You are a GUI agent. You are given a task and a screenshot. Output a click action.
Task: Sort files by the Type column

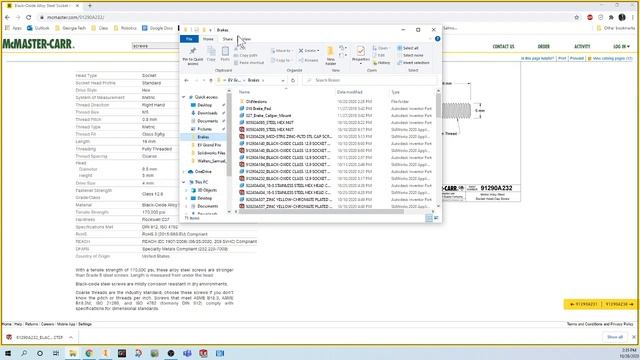click(x=396, y=92)
